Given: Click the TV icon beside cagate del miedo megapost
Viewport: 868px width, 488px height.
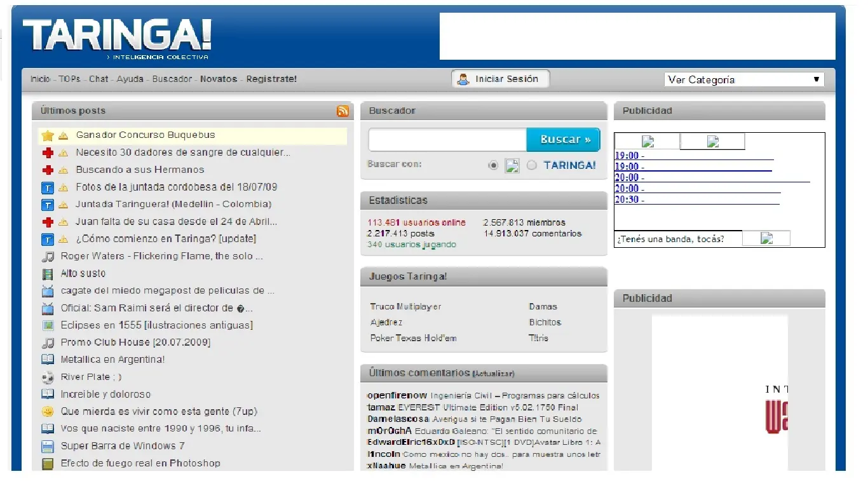Looking at the screenshot, I should click(48, 291).
